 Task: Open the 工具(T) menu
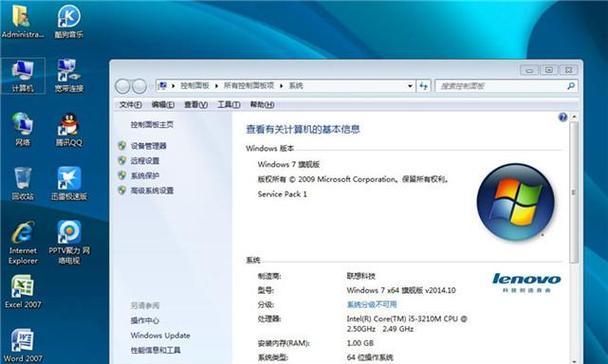pyautogui.click(x=228, y=105)
